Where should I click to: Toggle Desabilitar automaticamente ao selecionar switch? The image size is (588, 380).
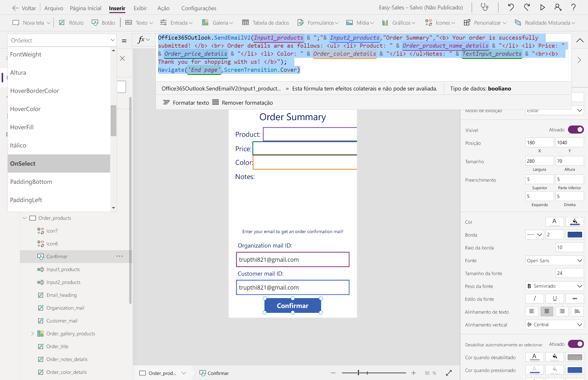point(576,344)
